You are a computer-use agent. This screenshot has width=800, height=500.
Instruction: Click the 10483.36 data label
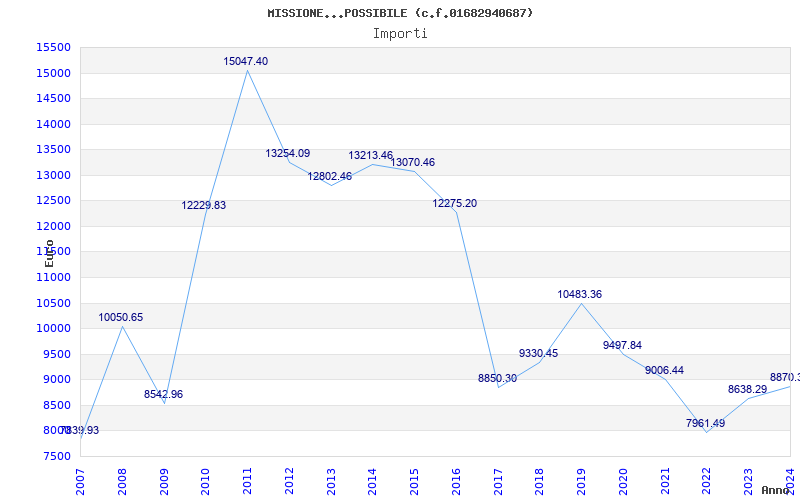click(580, 294)
